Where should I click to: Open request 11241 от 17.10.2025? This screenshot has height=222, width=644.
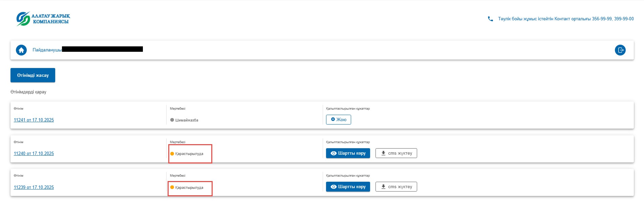(x=34, y=120)
